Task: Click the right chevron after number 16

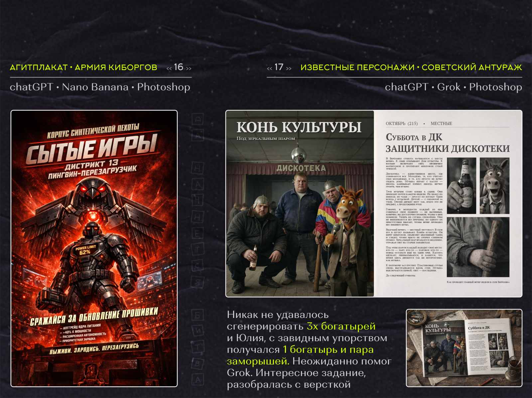Action: 189,68
